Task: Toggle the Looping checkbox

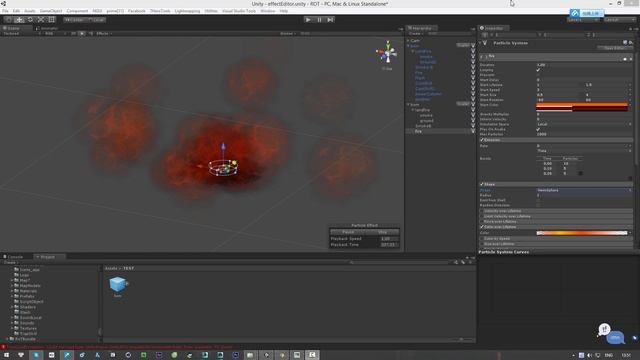Action: pyautogui.click(x=538, y=70)
